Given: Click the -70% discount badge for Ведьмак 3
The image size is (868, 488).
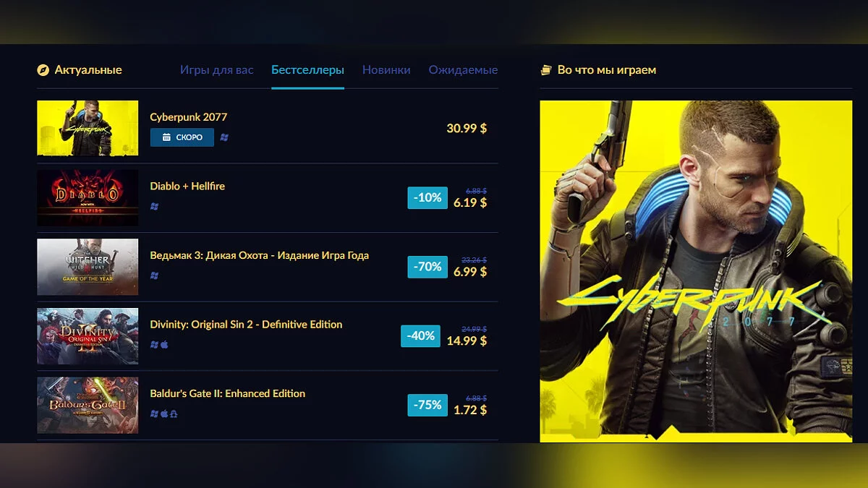Looking at the screenshot, I should click(427, 267).
